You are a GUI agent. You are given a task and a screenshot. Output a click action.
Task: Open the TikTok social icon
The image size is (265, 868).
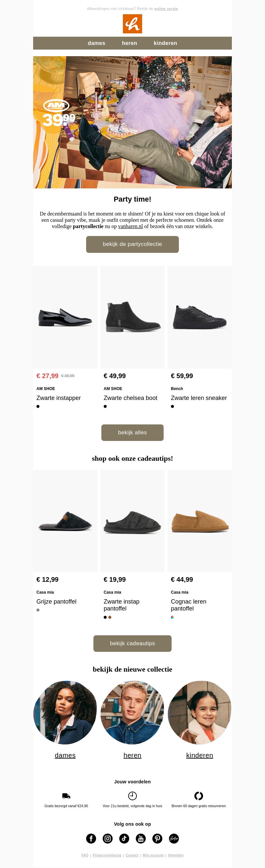point(124,838)
